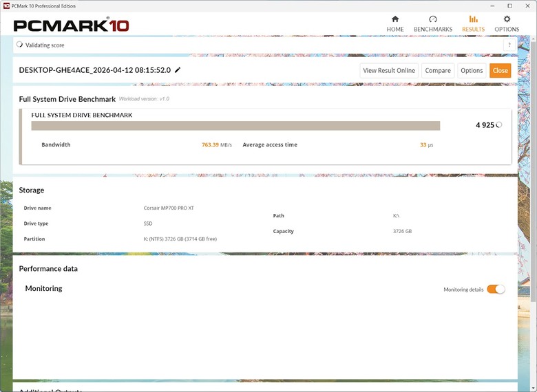This screenshot has width=537, height=392.
Task: Click the Options button beside Compare
Action: click(x=472, y=70)
